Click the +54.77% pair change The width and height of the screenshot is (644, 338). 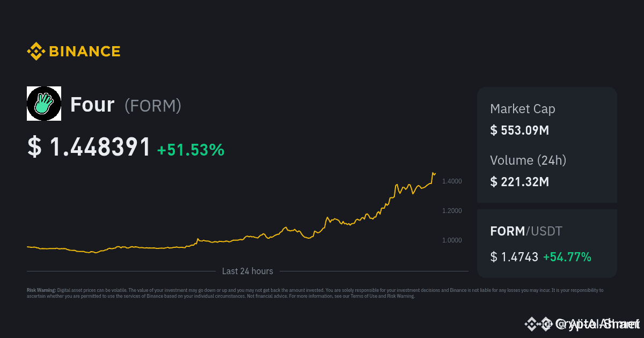pyautogui.click(x=567, y=257)
